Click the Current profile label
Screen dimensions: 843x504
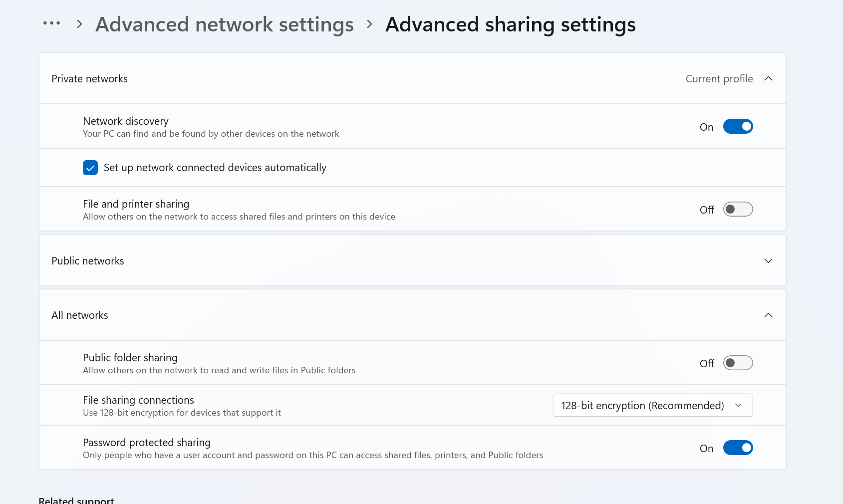(719, 79)
